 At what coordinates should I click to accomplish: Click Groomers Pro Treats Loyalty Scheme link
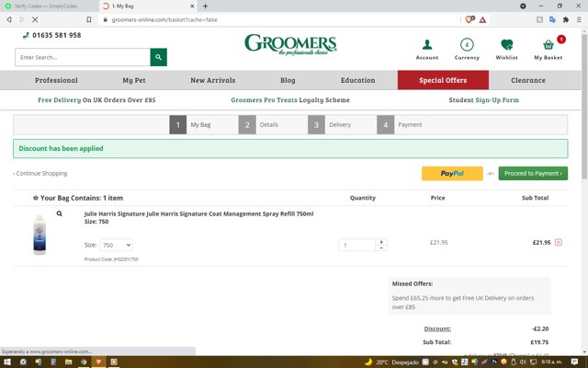290,100
